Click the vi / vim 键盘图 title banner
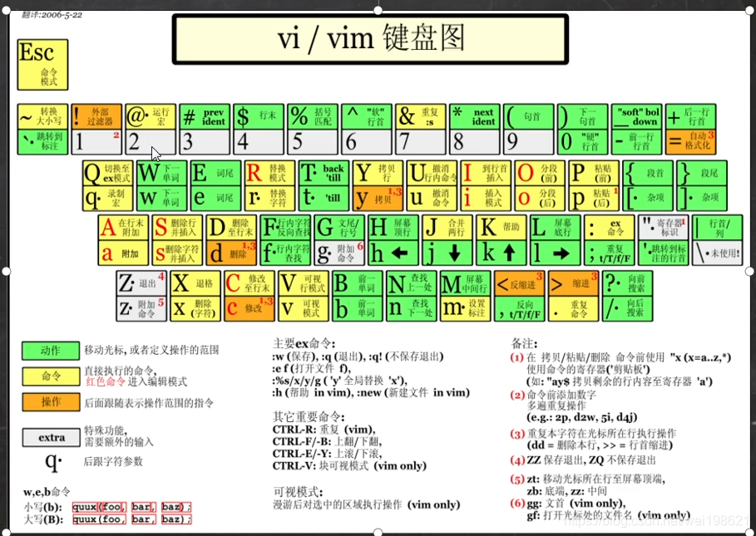 (368, 37)
